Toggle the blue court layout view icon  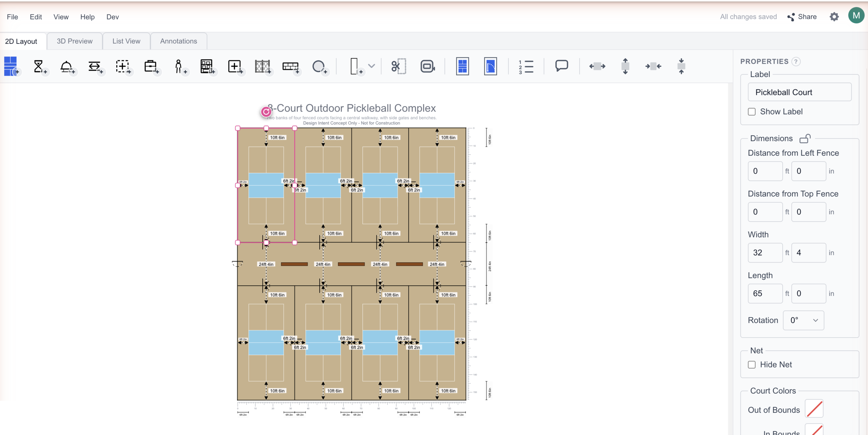point(462,66)
